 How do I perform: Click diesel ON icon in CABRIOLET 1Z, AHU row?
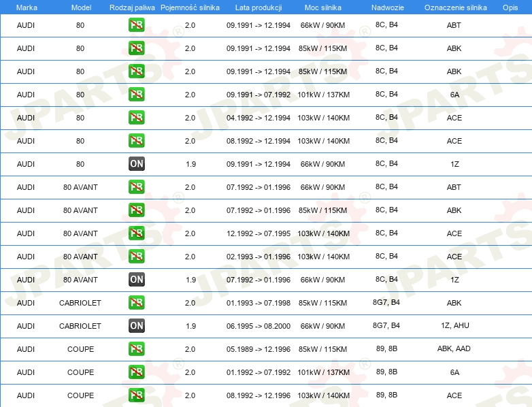pos(136,325)
